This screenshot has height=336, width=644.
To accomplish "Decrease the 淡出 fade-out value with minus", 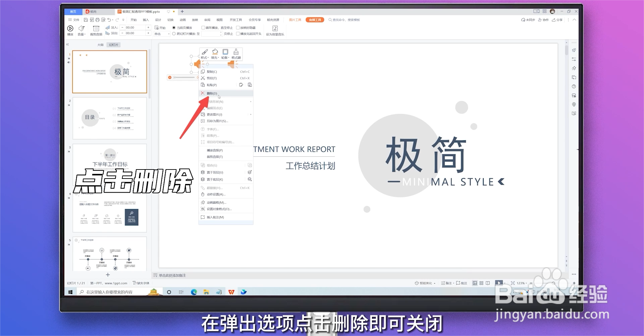I will (x=122, y=33).
